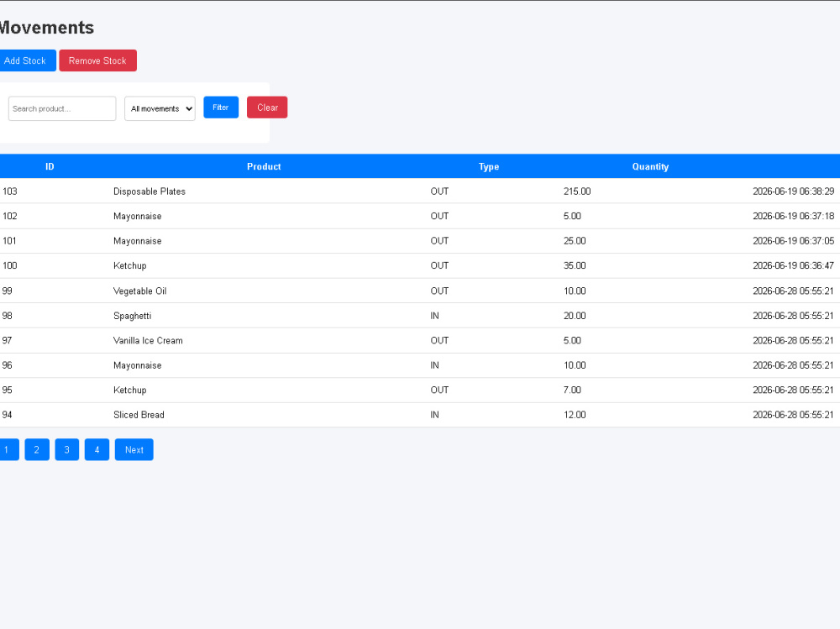
Task: Go to page 4 of pagination
Action: (97, 450)
